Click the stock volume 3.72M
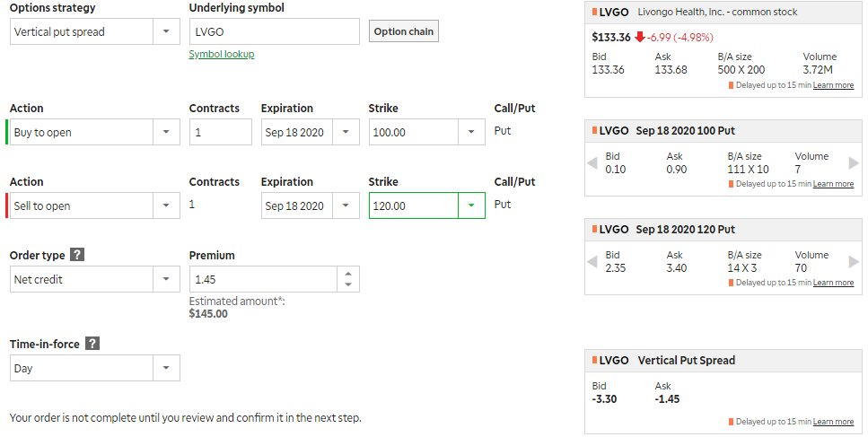The width and height of the screenshot is (868, 437). click(818, 70)
